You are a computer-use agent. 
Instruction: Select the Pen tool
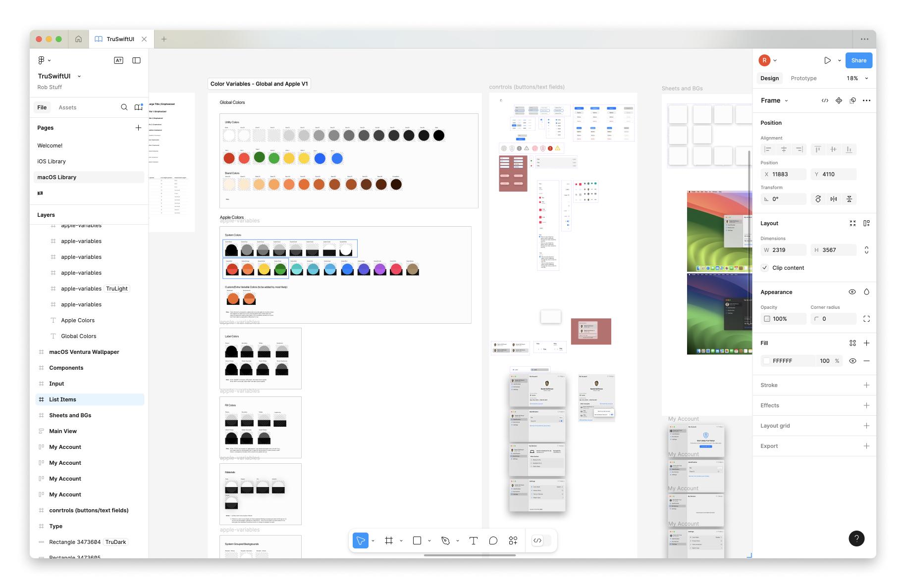(445, 540)
